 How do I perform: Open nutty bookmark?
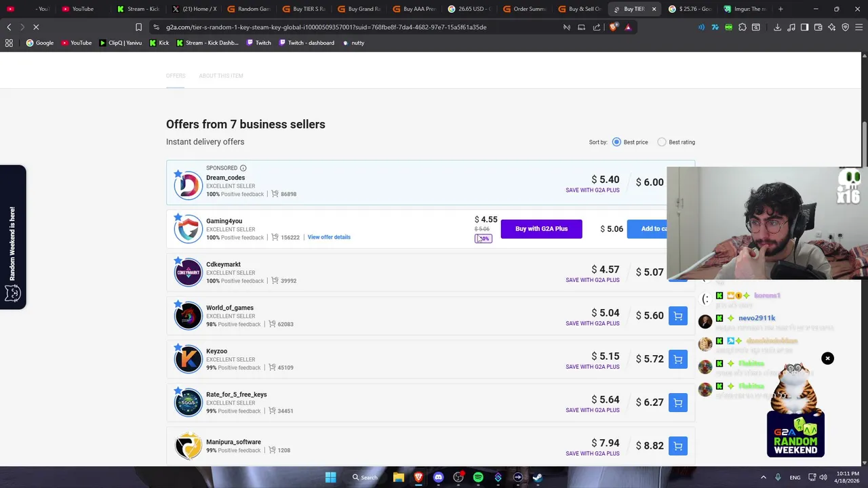click(354, 43)
